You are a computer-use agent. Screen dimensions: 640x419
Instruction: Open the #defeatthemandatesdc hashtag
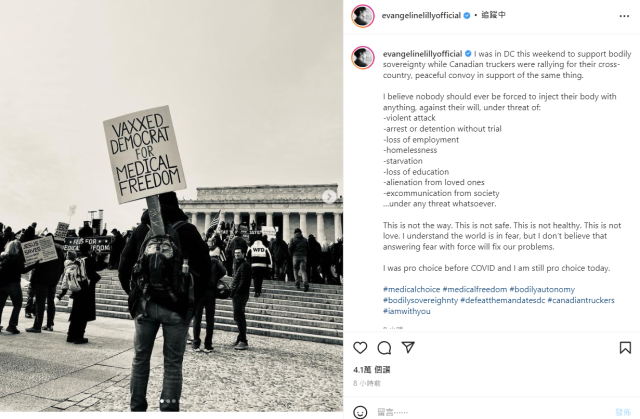tap(502, 300)
